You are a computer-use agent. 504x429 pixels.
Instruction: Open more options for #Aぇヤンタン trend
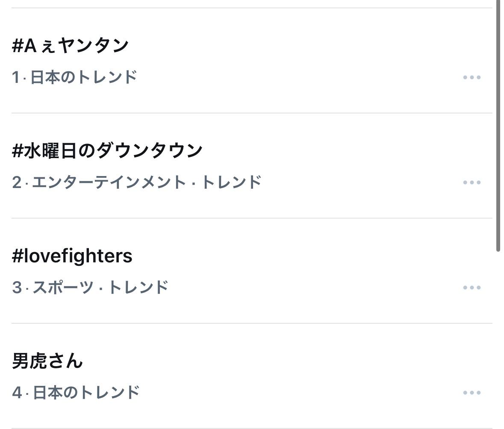472,77
